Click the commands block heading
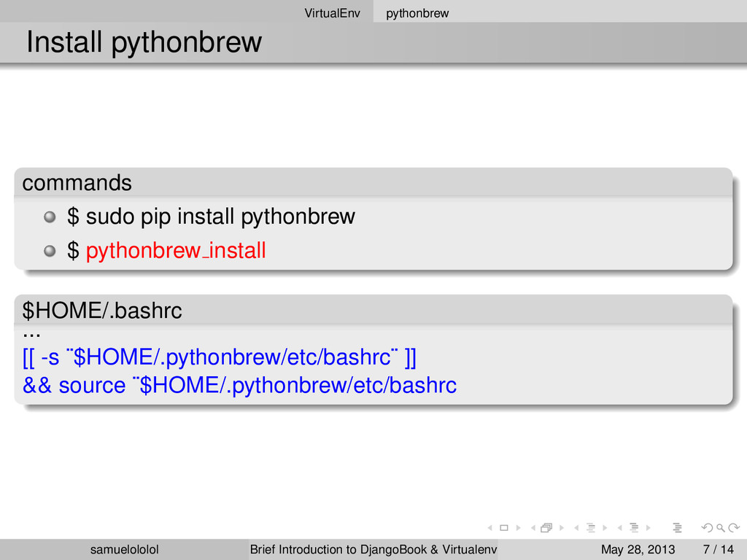The image size is (747, 560). click(x=77, y=183)
